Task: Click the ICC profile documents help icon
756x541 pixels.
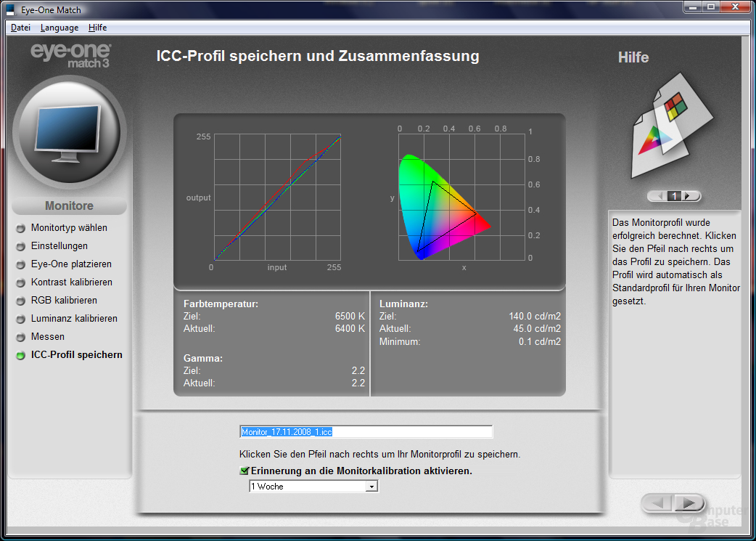Action: pos(671,126)
